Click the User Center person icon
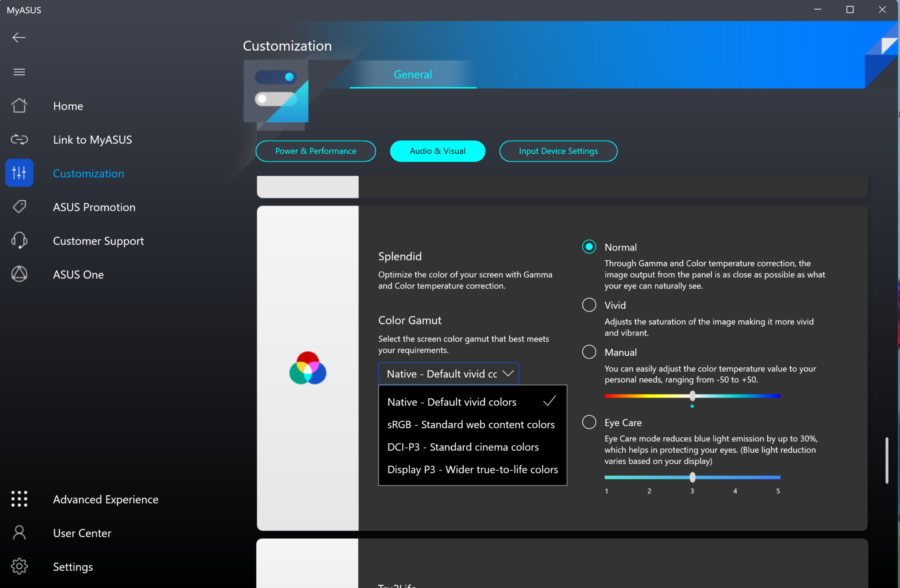 click(x=19, y=533)
